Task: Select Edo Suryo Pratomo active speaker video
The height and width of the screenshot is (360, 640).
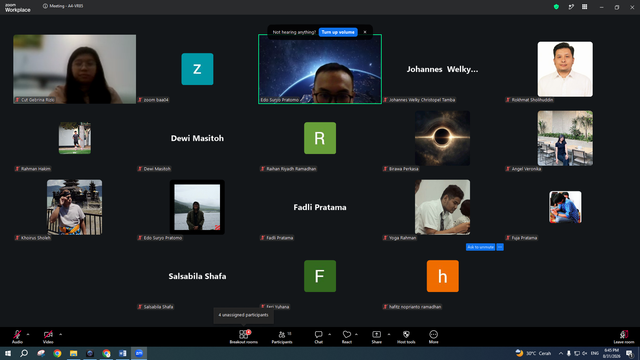Action: pos(320,69)
